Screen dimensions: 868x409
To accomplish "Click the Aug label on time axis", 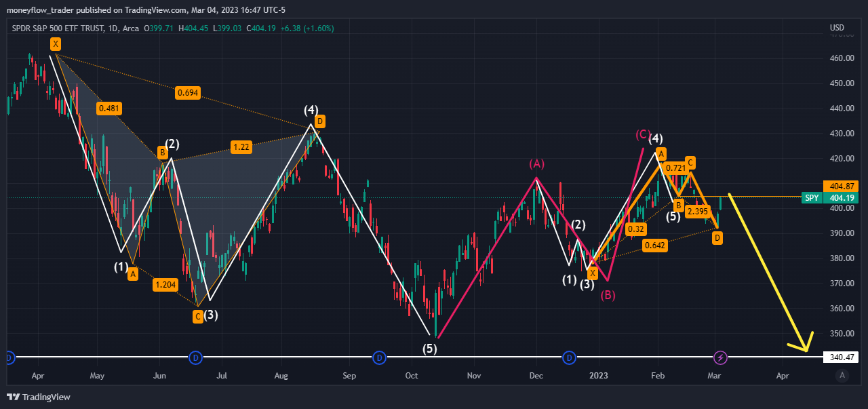I will [x=281, y=375].
